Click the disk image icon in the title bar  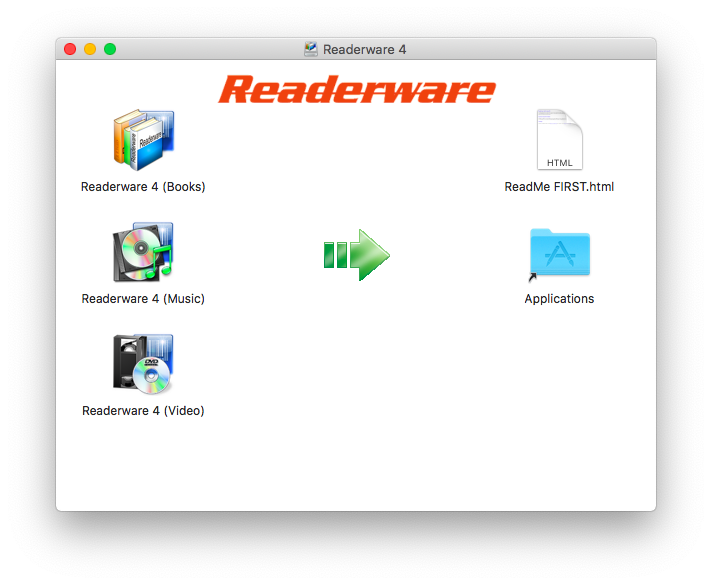311,49
